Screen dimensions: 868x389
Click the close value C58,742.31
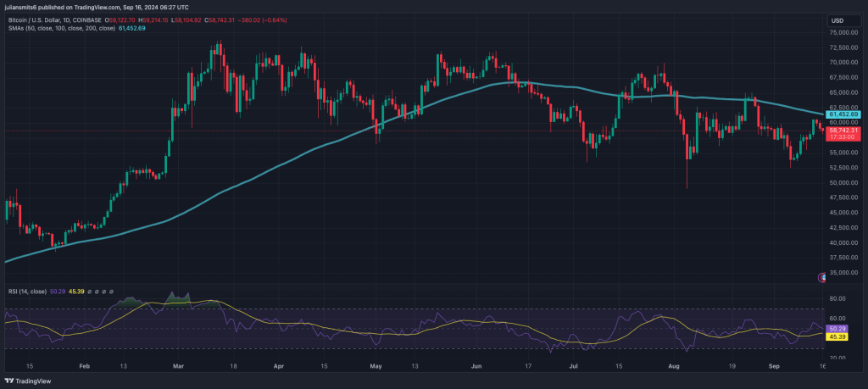(219, 20)
